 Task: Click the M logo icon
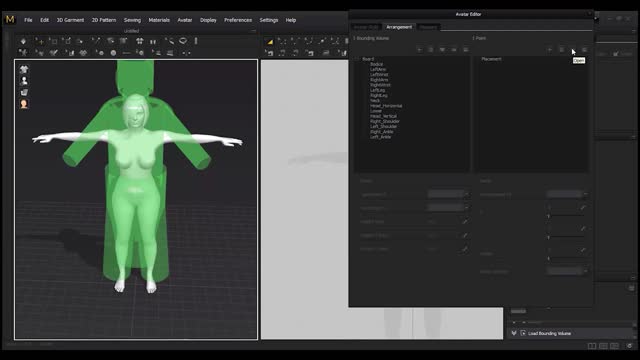click(10, 20)
